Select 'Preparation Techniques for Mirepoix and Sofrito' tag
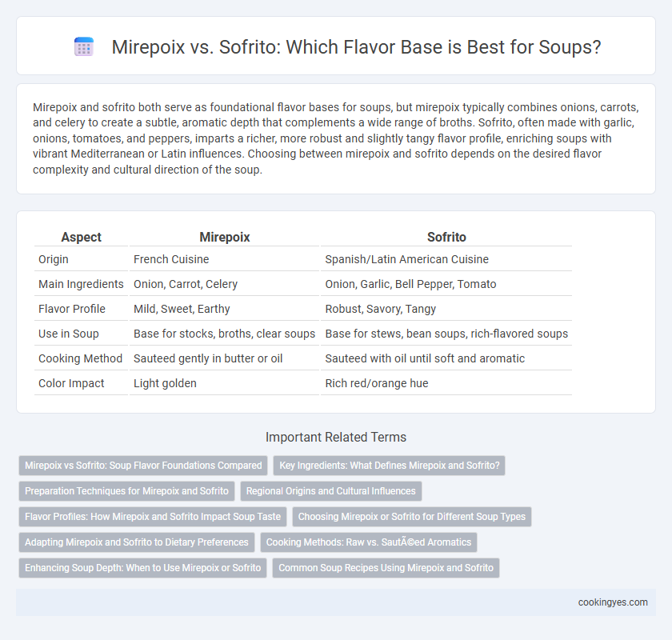Viewport: 672px width, 640px height. point(126,491)
